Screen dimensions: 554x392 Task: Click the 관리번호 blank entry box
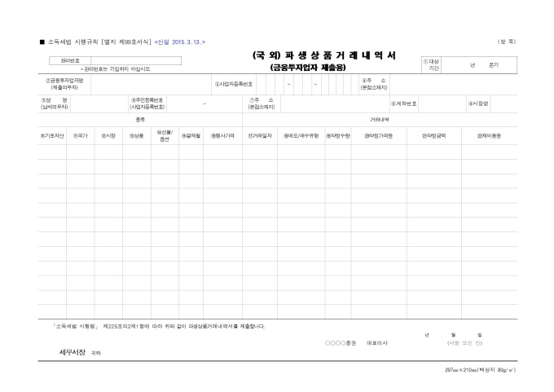point(136,61)
